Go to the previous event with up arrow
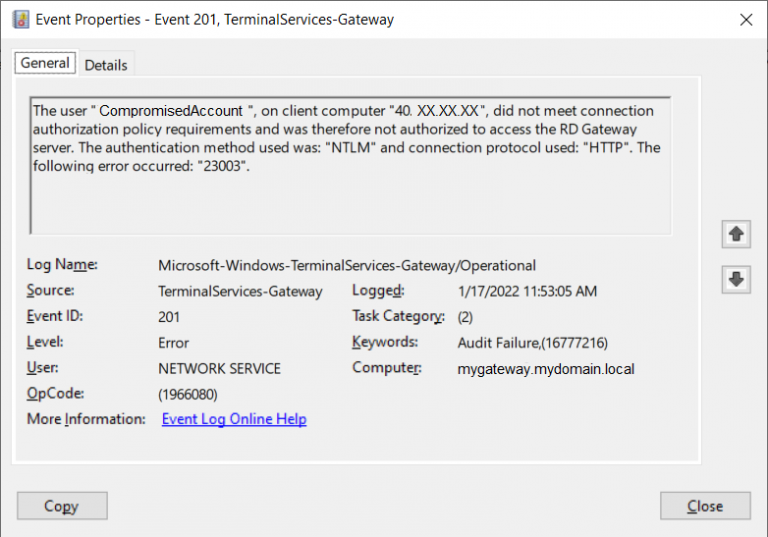The width and height of the screenshot is (768, 537). (x=736, y=234)
